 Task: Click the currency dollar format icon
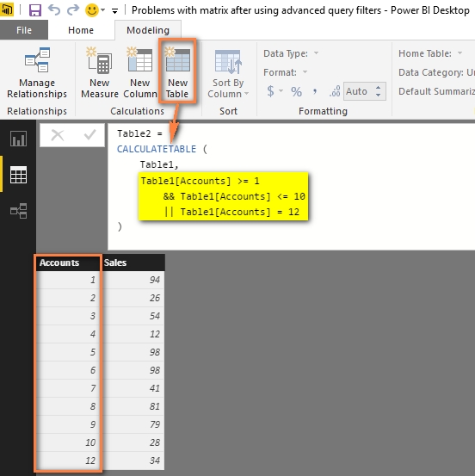coord(270,91)
